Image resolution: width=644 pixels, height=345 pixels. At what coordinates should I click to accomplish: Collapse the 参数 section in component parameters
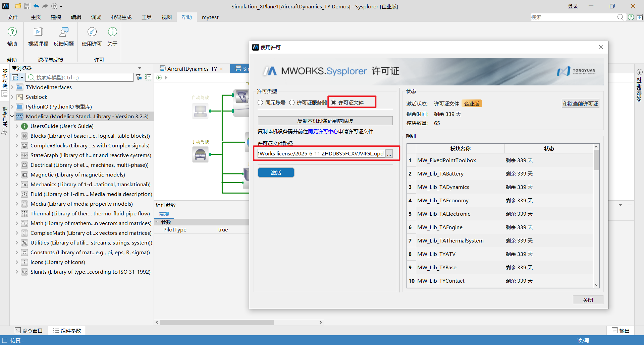coord(157,222)
